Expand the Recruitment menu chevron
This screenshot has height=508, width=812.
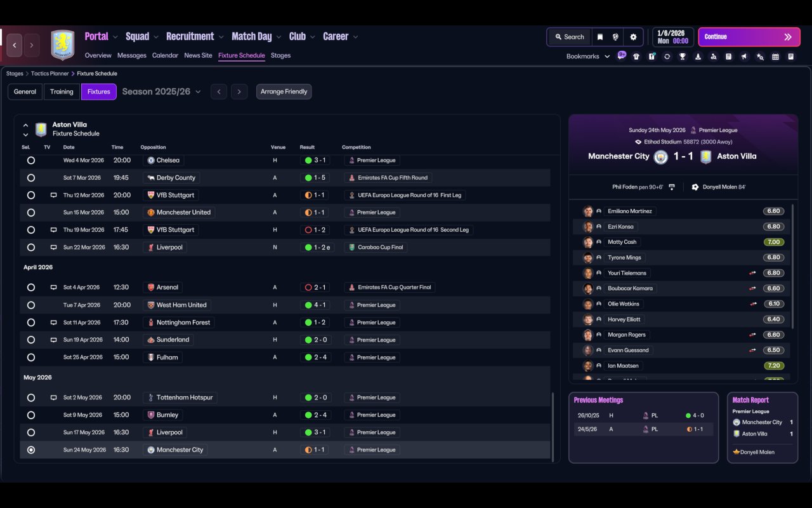[x=221, y=37]
